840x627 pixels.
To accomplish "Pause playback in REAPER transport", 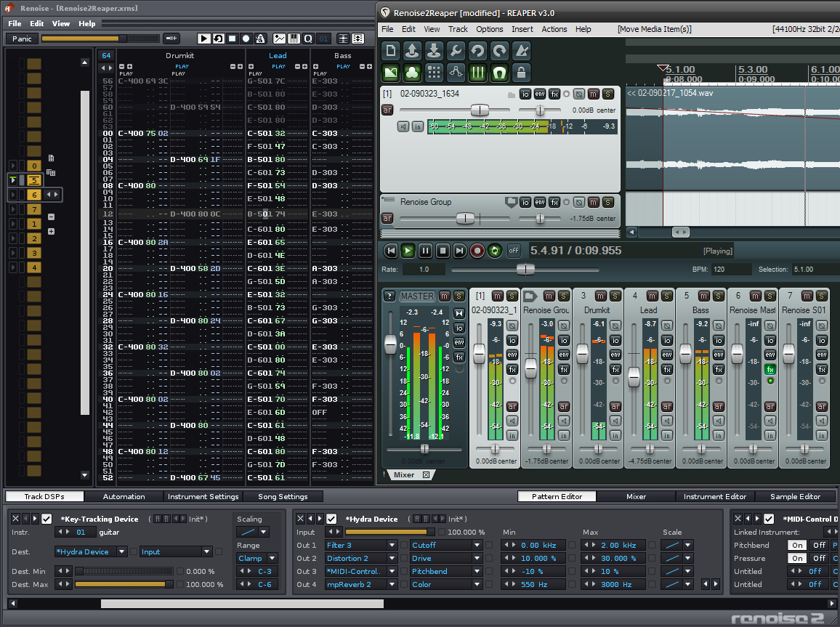I will (x=425, y=251).
